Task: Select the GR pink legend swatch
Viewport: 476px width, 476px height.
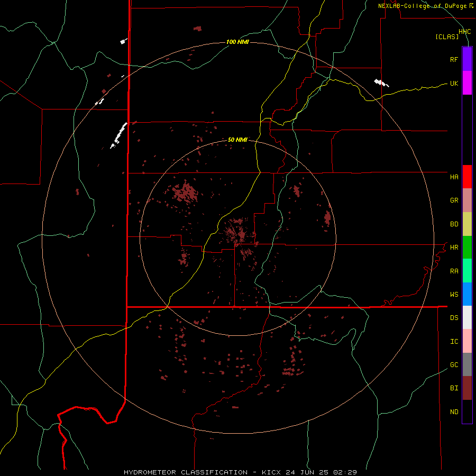Action: pyautogui.click(x=467, y=200)
